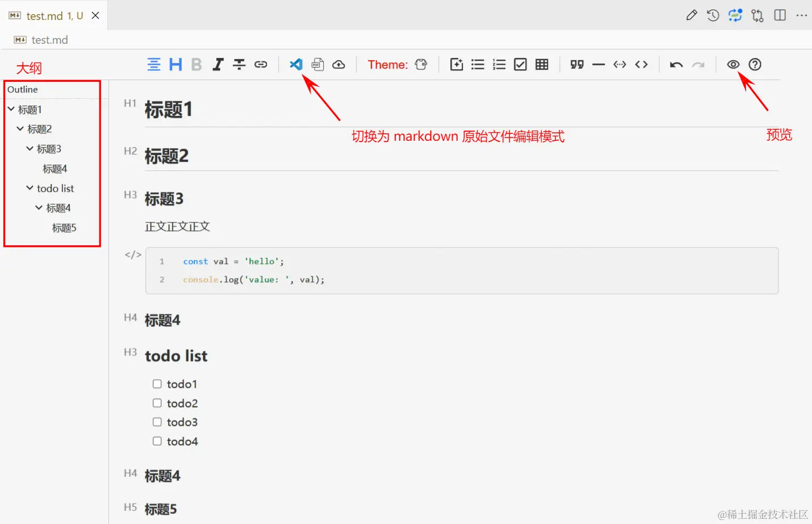Undo the last edit
812x524 pixels.
[x=676, y=64]
